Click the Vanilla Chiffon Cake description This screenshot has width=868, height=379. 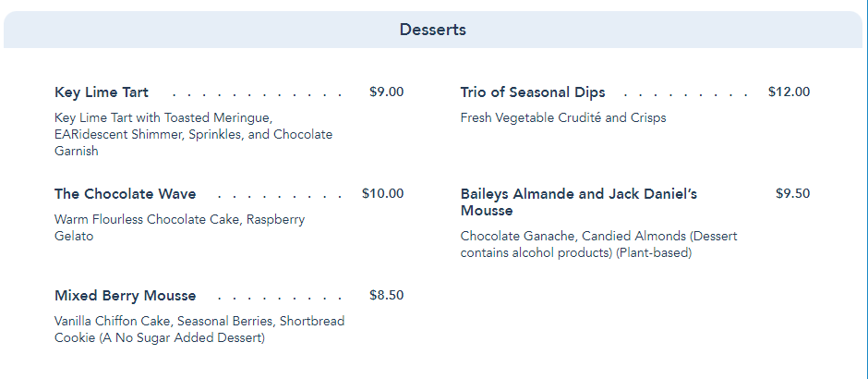tap(199, 329)
